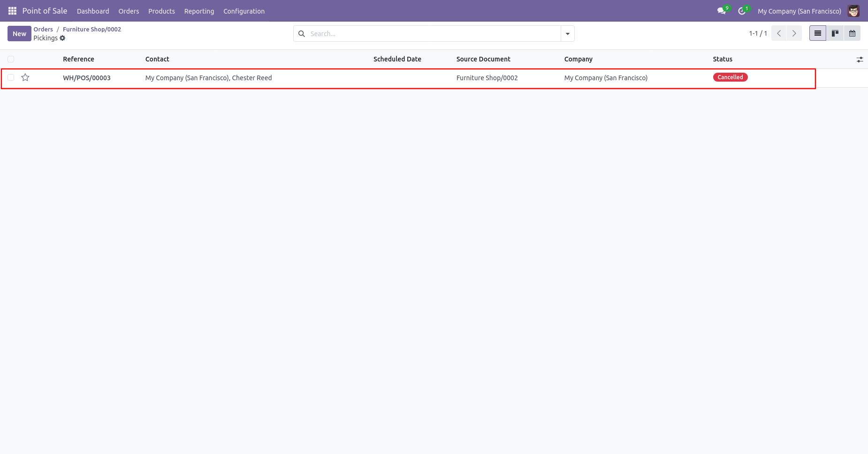Focus the Search input field
This screenshot has width=868, height=454.
[x=434, y=34]
